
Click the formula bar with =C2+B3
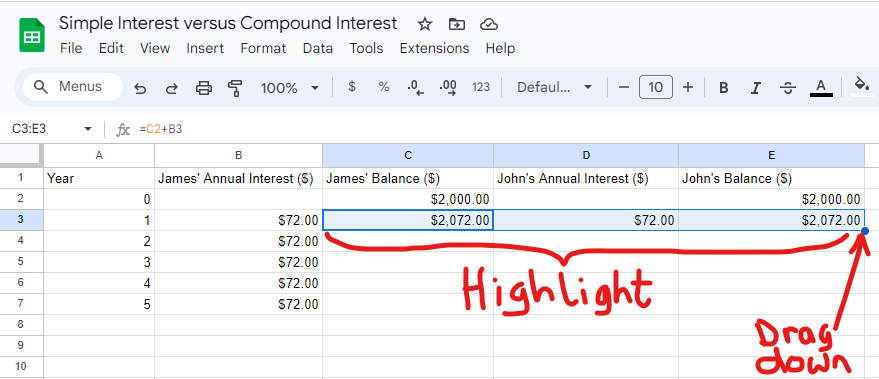(505, 130)
